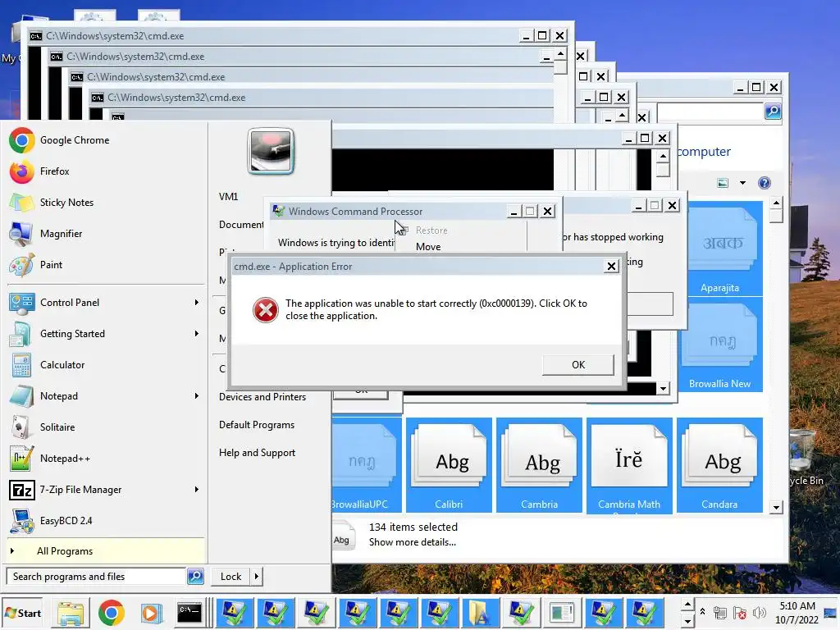Expand the Getting Started submenu arrow
840x630 pixels.
pyautogui.click(x=197, y=333)
